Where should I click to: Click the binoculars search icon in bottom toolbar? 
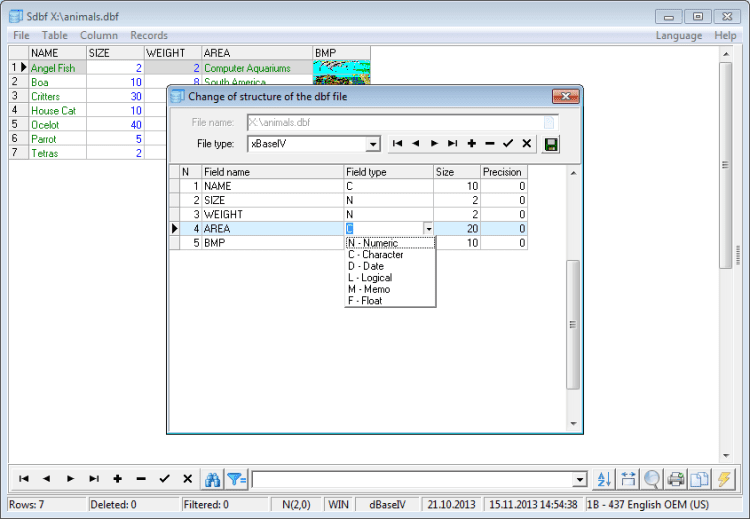[212, 479]
